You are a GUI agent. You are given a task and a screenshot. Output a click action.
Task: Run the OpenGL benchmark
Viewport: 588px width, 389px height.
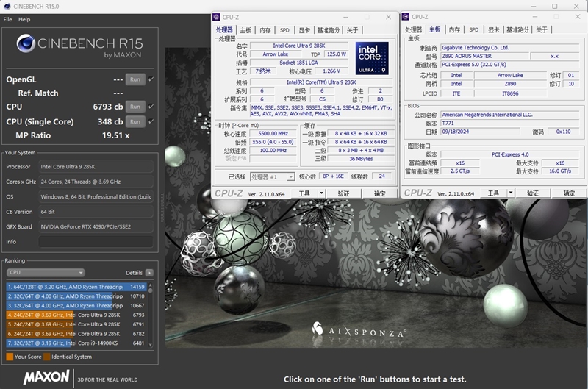135,79
